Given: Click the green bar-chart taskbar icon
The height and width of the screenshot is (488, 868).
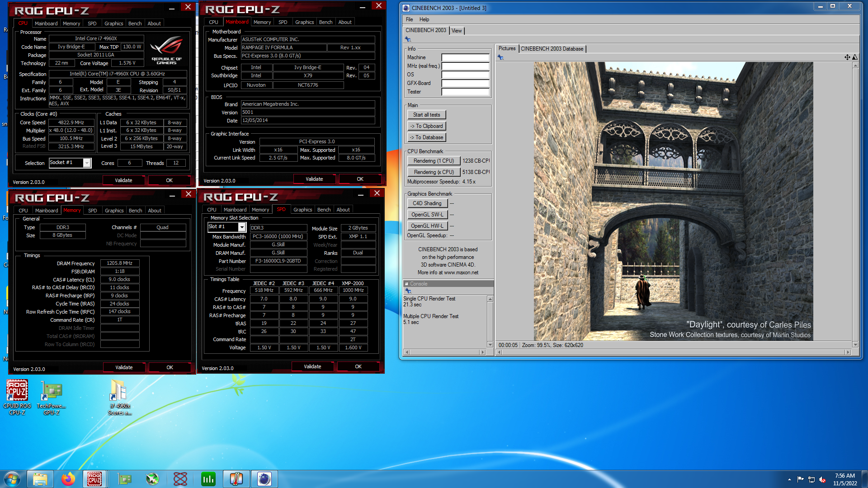Looking at the screenshot, I should (x=208, y=479).
